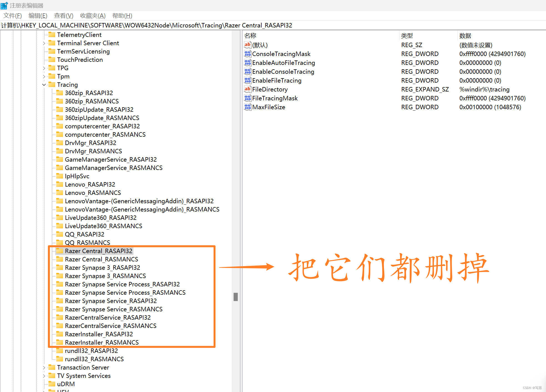546x392 pixels.
Task: Click the Registry Editor app icon in title bar
Action: [4, 5]
